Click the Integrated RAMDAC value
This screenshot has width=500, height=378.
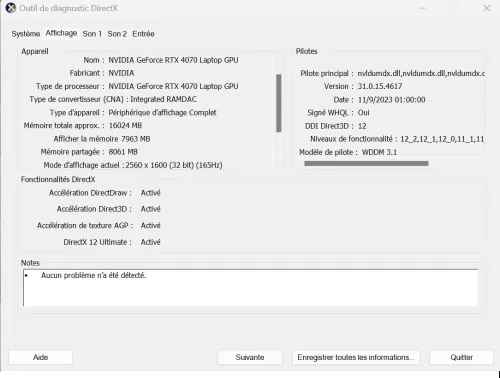pos(163,99)
